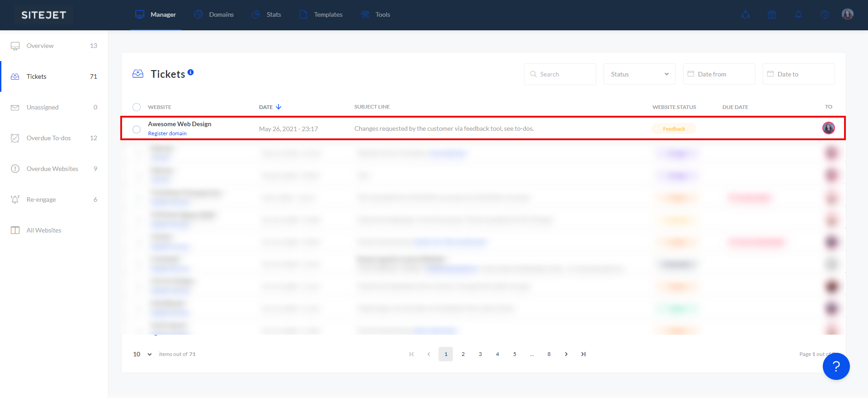Open the Status filter dropdown

(639, 74)
